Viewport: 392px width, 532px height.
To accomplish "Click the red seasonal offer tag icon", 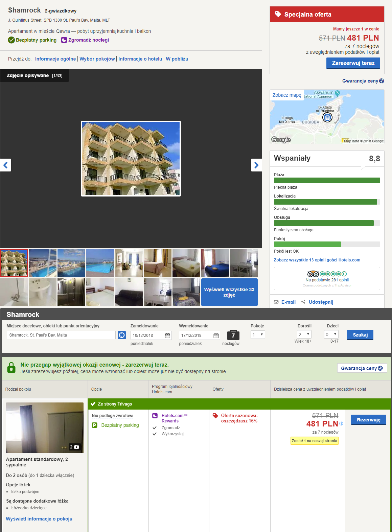I will click(215, 416).
